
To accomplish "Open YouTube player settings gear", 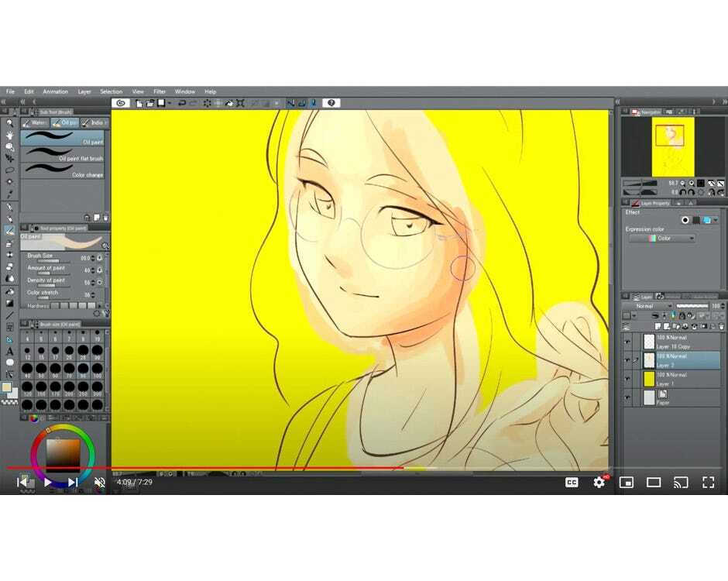I will pos(599,482).
